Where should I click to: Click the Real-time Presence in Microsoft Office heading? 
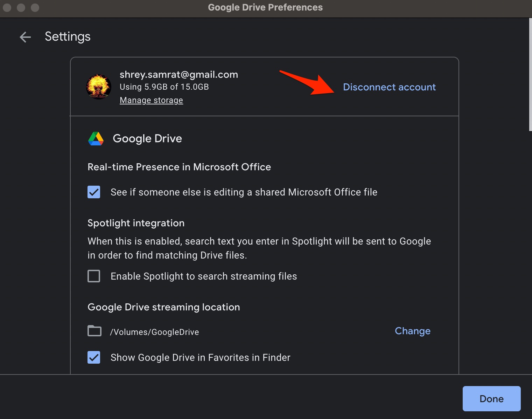[x=179, y=167]
